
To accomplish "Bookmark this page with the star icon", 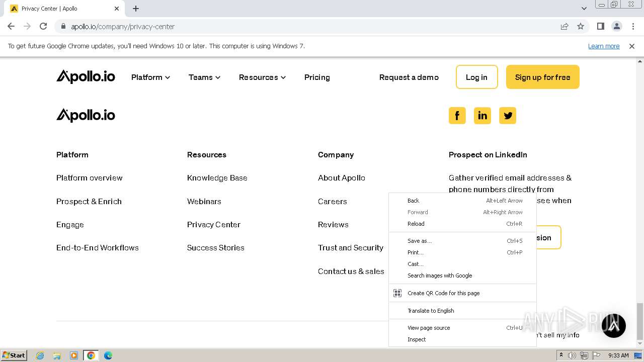I will pyautogui.click(x=581, y=26).
